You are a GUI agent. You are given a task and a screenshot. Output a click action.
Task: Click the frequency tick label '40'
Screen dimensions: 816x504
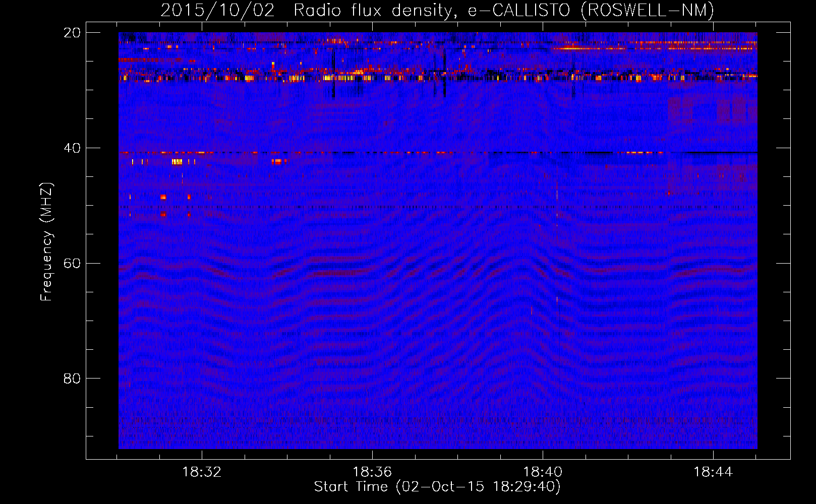[x=72, y=148]
